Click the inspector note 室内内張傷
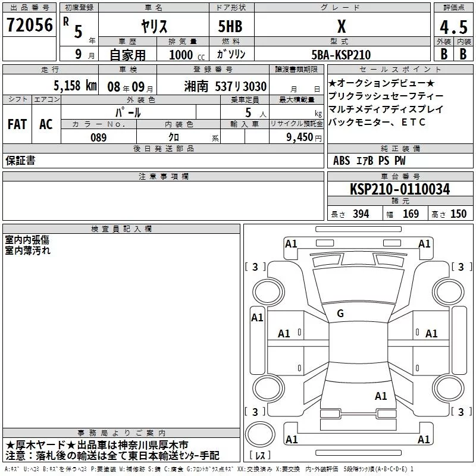This screenshot has width=476, height=476. point(27,240)
